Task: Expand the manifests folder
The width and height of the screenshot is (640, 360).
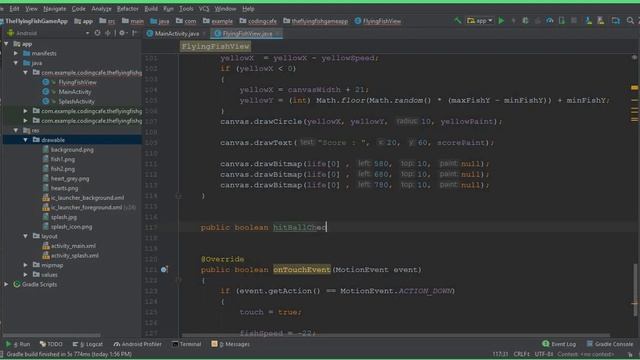Action: [x=16, y=53]
